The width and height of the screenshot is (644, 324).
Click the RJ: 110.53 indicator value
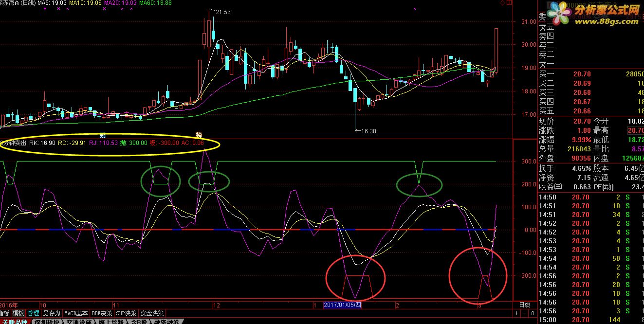104,143
